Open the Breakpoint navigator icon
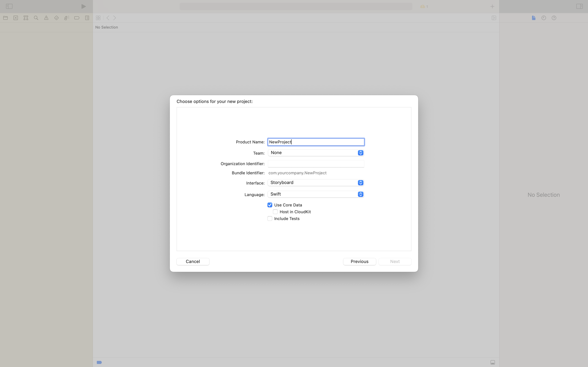Viewport: 588px width, 367px height. 77,18
